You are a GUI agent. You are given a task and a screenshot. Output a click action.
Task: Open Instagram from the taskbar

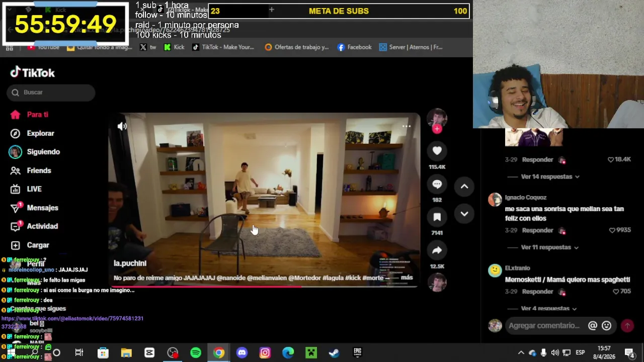pos(265,353)
